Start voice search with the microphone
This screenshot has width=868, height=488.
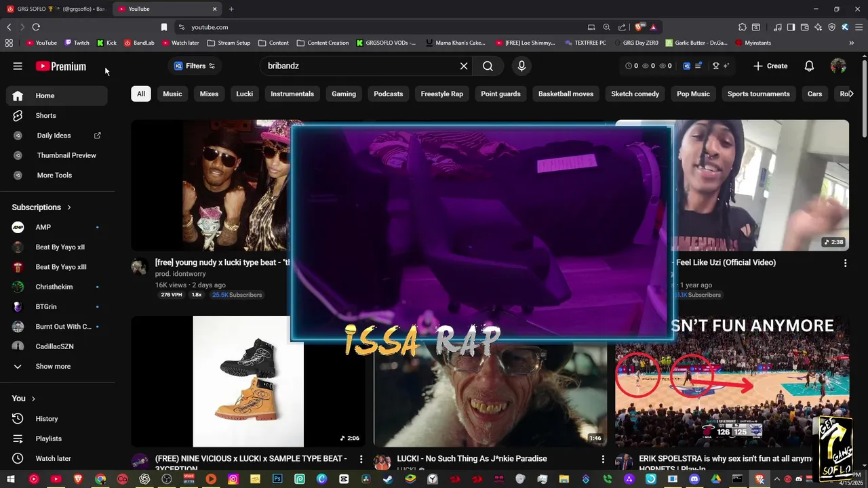click(x=521, y=66)
